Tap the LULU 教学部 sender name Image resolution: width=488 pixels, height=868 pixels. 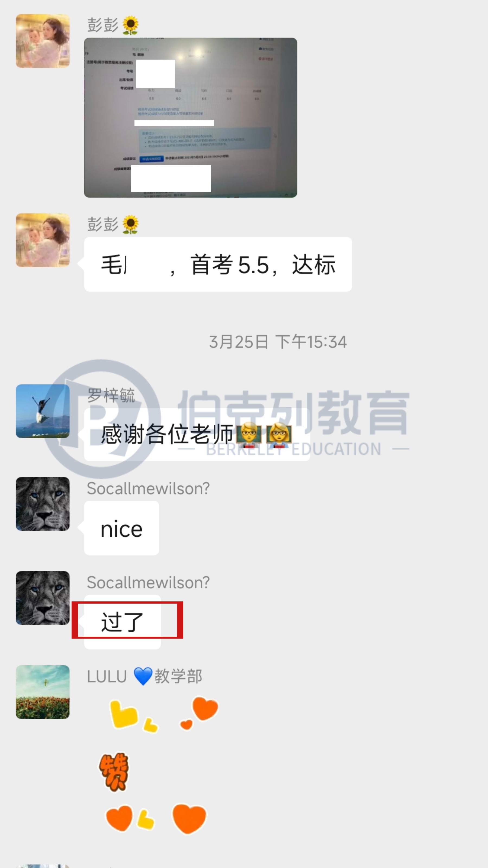click(x=144, y=676)
